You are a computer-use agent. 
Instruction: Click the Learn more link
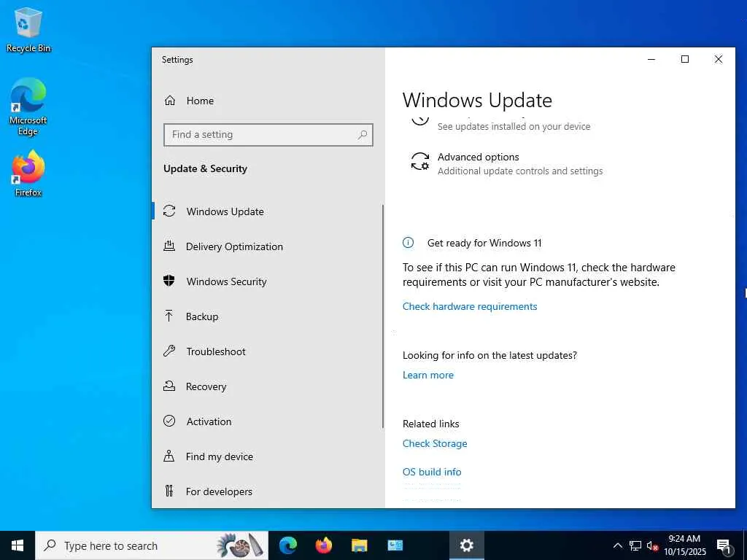click(x=427, y=375)
